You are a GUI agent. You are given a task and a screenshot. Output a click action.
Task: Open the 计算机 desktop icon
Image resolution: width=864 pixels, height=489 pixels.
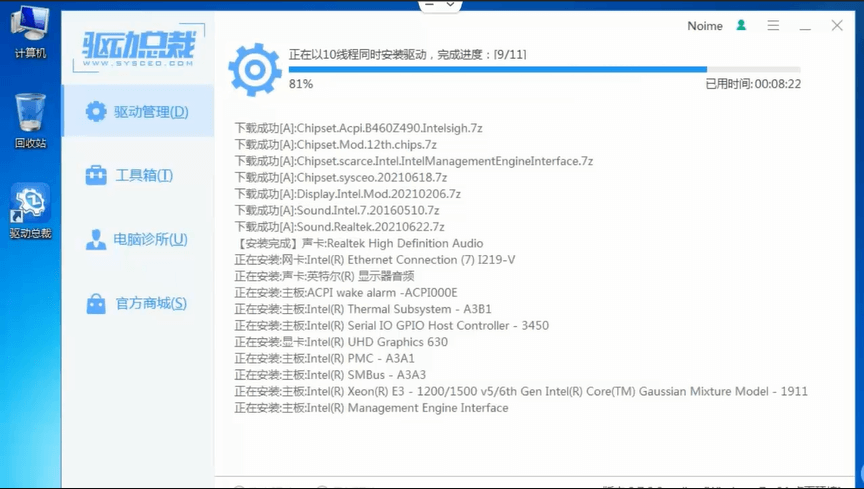[30, 32]
